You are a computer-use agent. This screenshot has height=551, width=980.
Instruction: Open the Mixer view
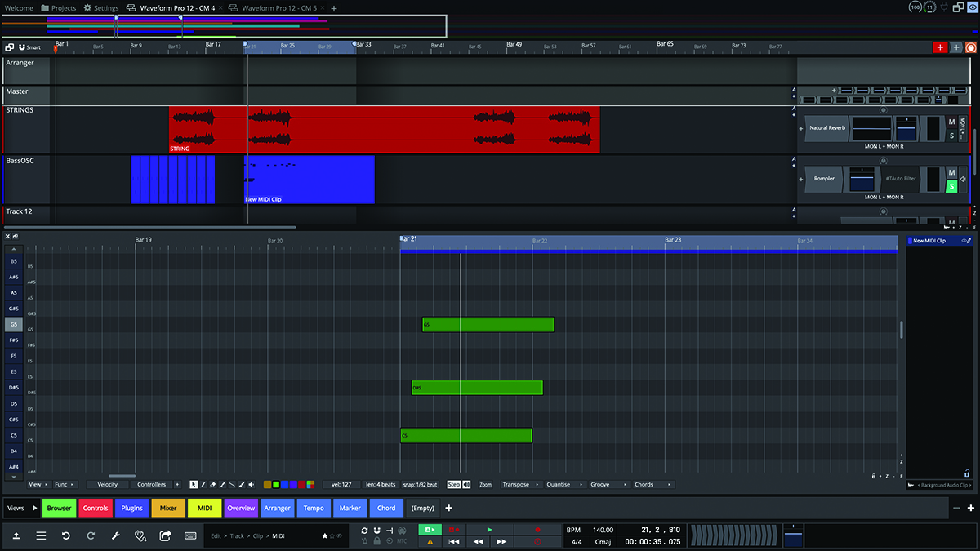168,508
